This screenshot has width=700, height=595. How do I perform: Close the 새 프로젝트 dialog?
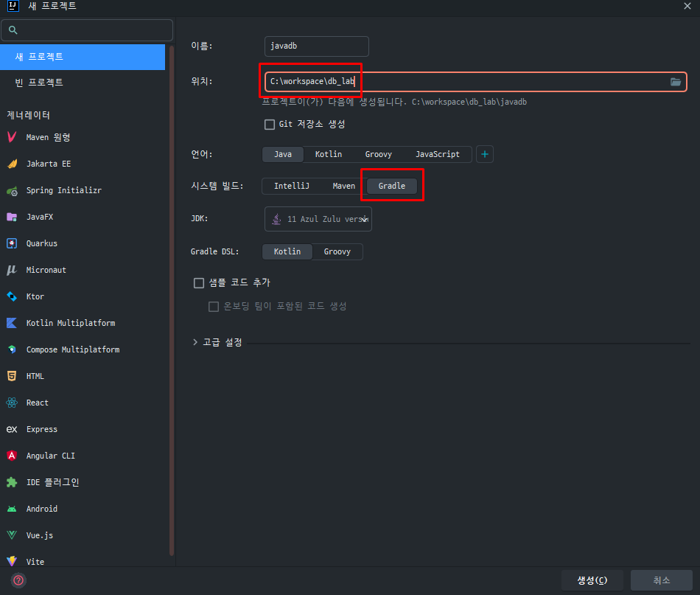pyautogui.click(x=687, y=6)
